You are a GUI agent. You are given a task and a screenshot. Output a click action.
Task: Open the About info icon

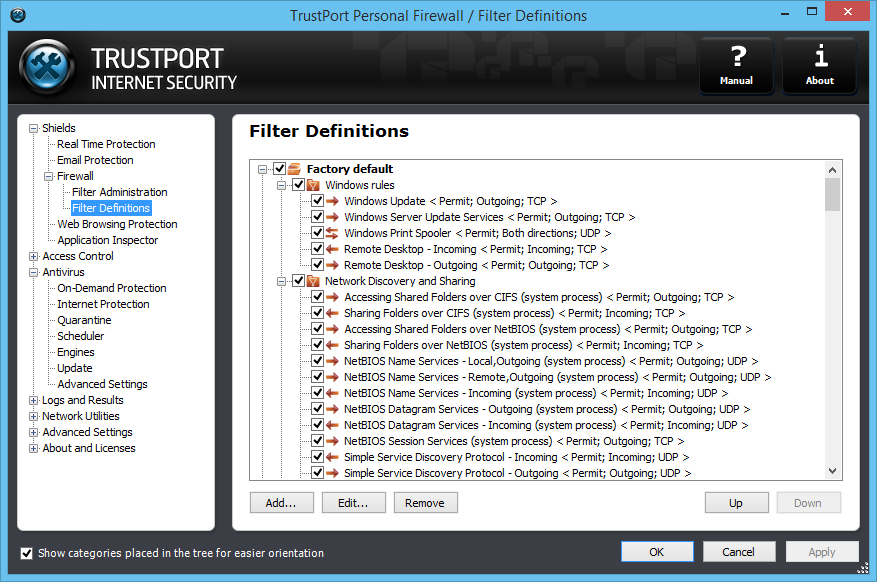point(819,66)
